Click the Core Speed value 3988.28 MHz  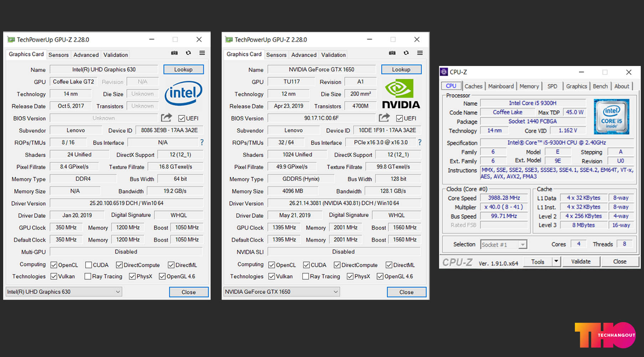pos(504,198)
